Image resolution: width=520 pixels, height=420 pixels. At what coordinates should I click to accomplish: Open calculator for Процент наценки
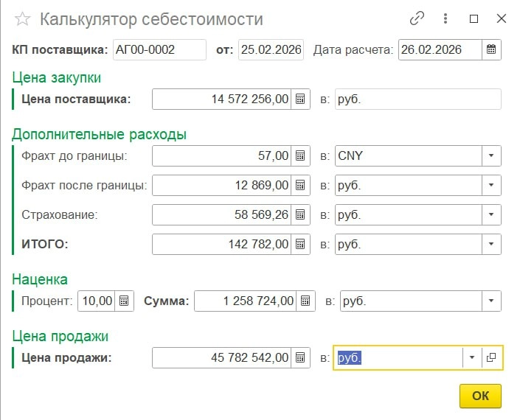(124, 301)
